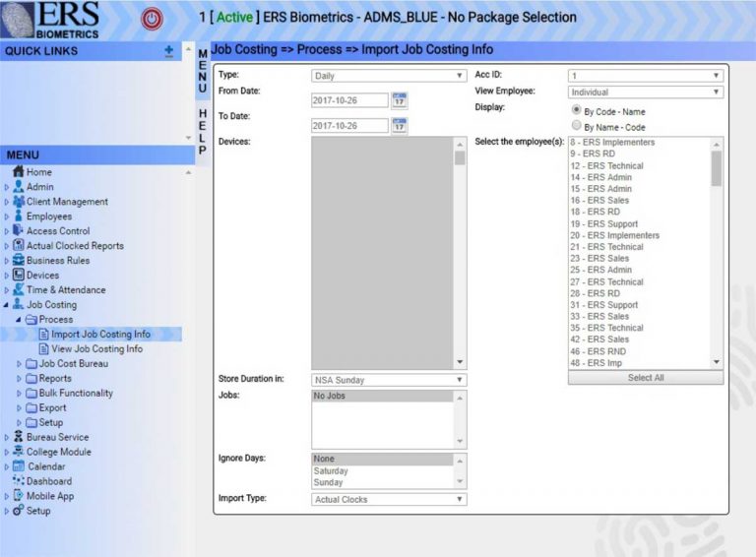Expand the Job Cost Bureau folder
This screenshot has width=756, height=557.
coord(19,364)
